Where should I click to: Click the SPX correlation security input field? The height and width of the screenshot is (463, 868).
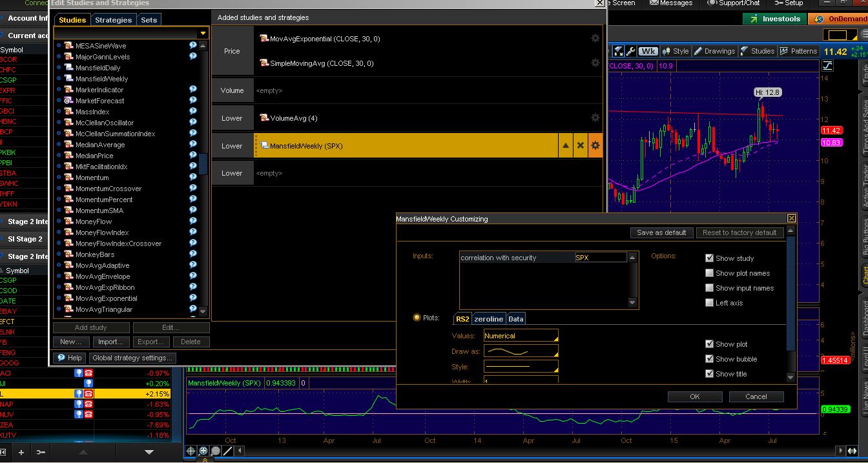click(x=600, y=258)
